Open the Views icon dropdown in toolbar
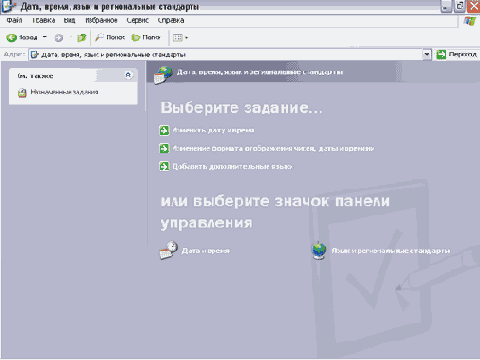This screenshot has height=360, width=480. coord(180,38)
